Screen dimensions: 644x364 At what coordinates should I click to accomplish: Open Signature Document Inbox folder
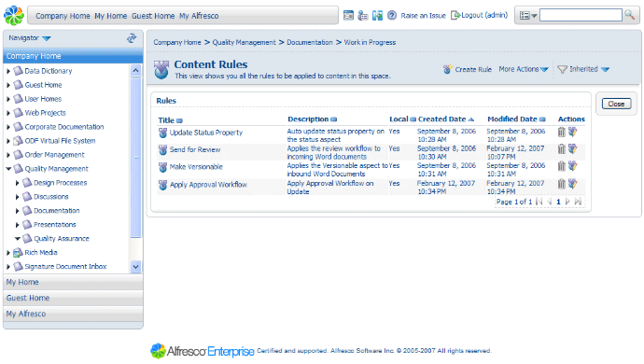click(x=65, y=267)
